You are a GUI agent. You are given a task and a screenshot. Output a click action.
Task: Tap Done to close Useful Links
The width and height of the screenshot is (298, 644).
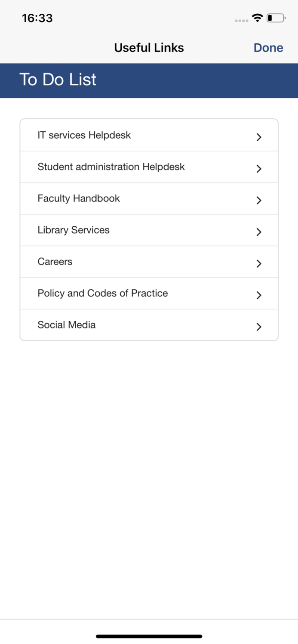[268, 48]
